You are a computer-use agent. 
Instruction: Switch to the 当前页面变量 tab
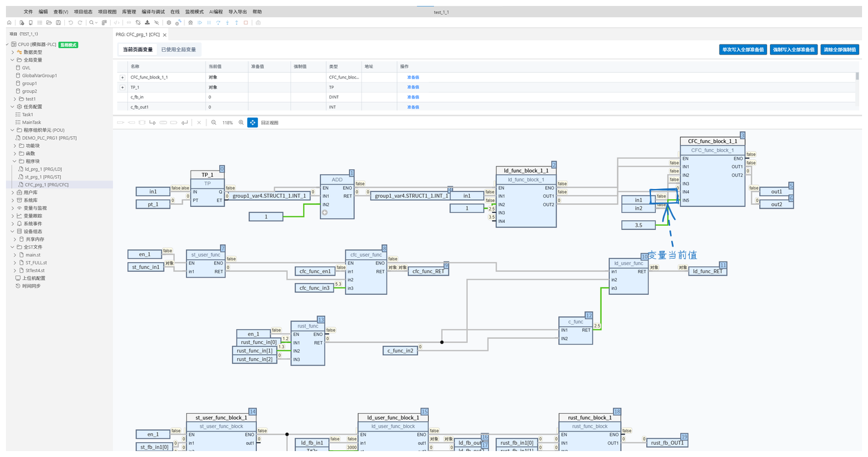point(138,49)
